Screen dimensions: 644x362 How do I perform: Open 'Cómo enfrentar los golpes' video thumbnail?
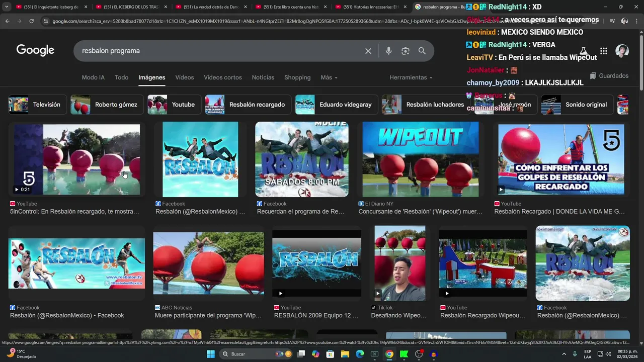pos(561,159)
